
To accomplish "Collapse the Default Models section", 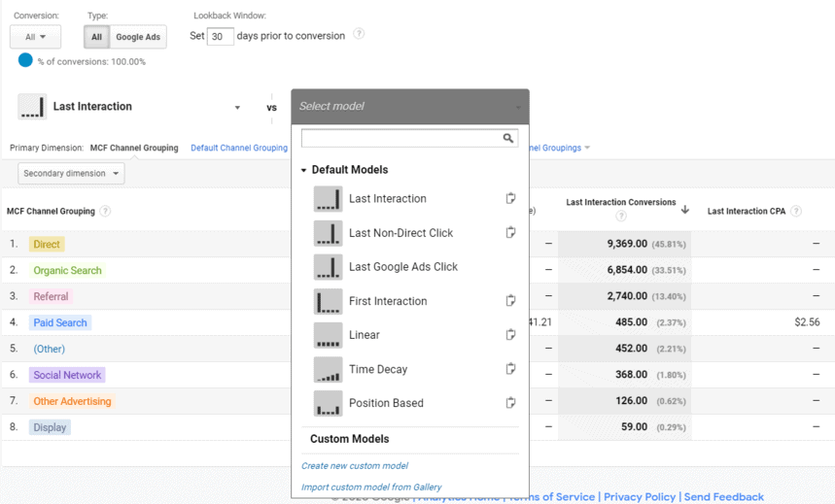I will [x=303, y=170].
